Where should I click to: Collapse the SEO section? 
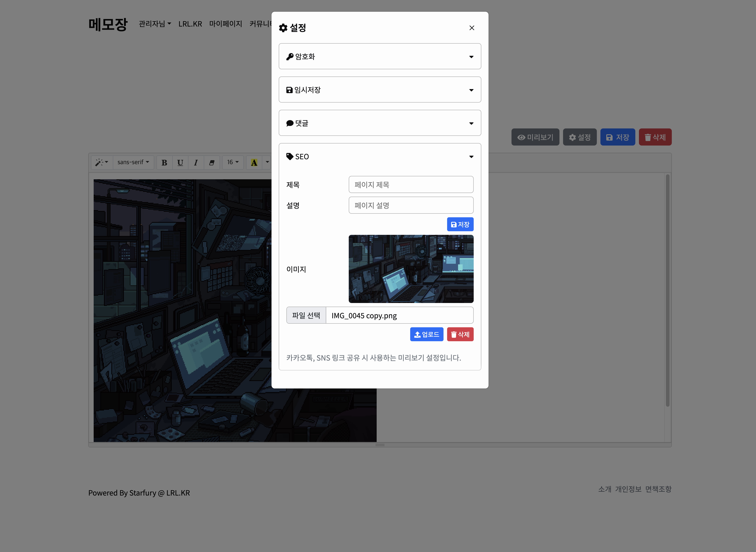380,156
